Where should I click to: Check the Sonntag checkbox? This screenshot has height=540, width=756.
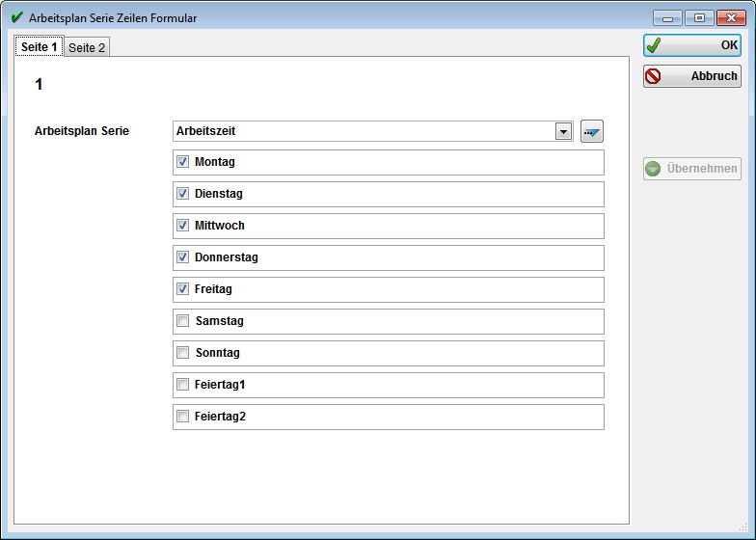(183, 353)
